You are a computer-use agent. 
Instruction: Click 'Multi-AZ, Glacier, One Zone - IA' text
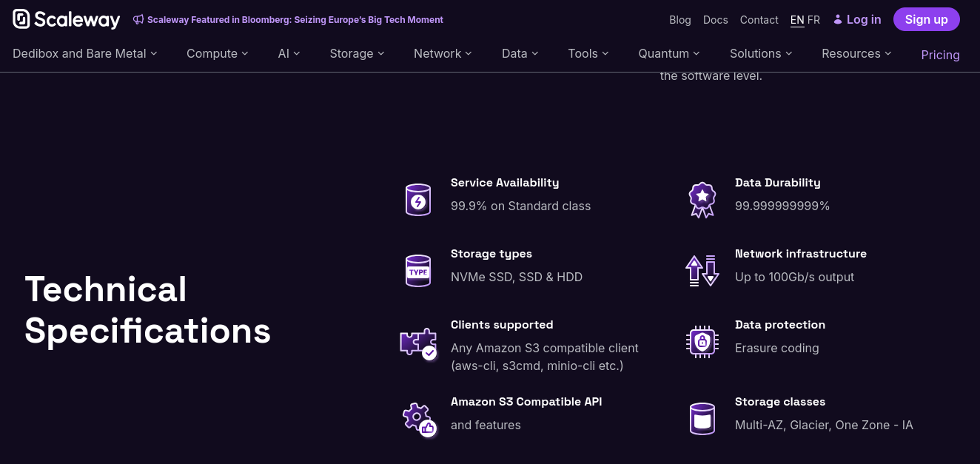tap(824, 425)
